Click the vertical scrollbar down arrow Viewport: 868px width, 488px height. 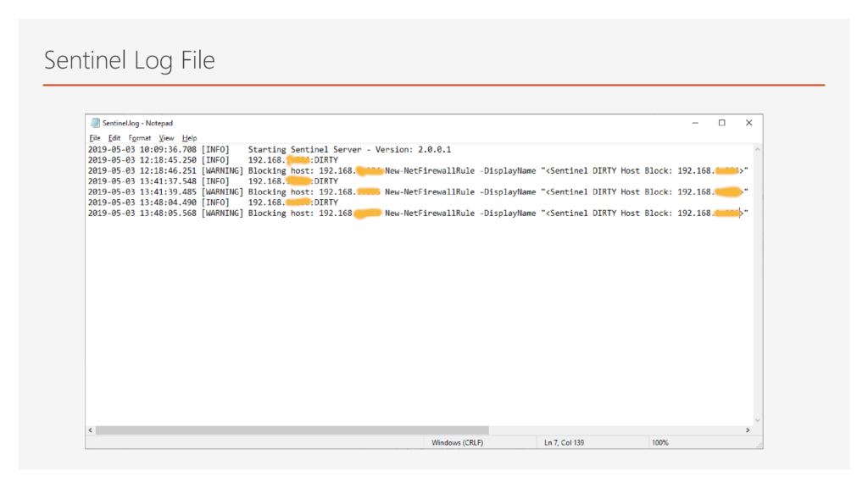756,419
